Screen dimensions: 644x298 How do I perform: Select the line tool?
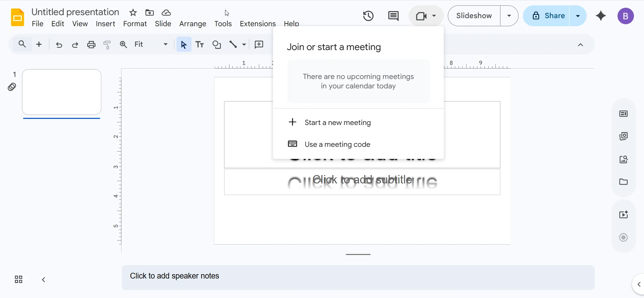click(x=233, y=44)
